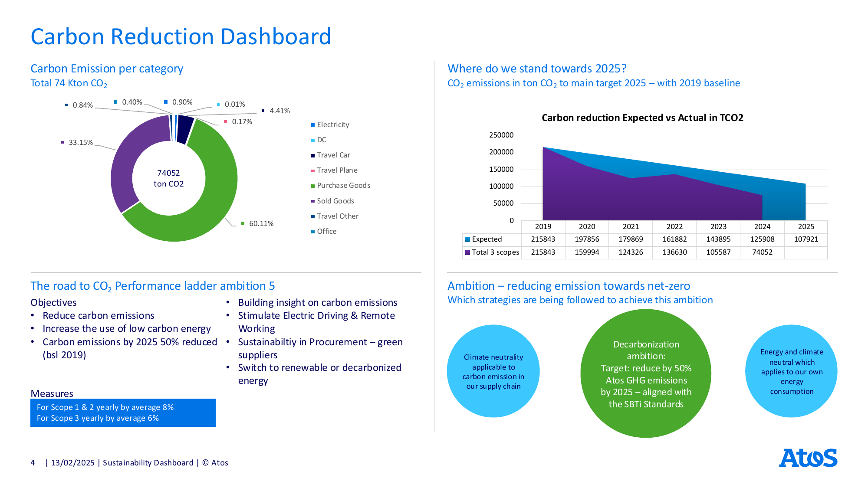
Task: Click Expected value 197856 for 2020
Action: (x=587, y=239)
